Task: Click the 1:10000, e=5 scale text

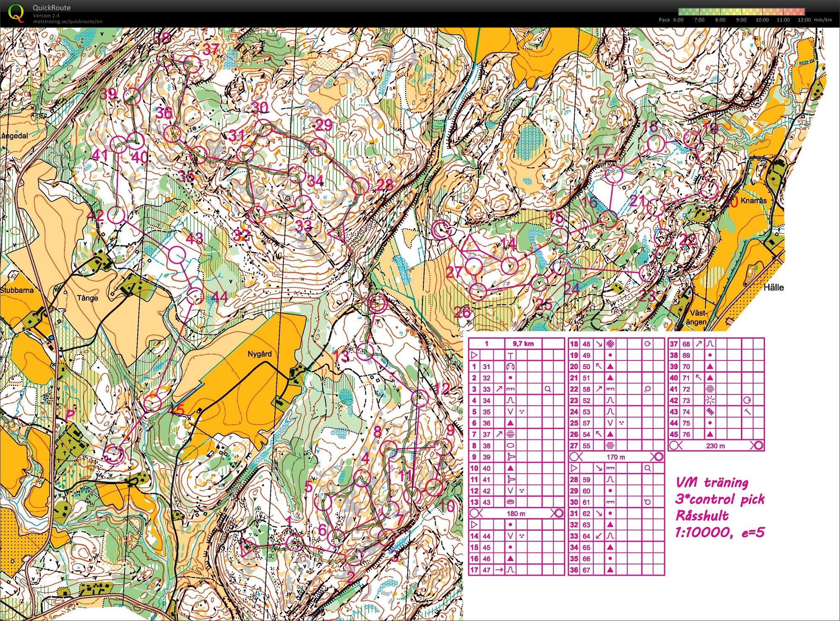Action: click(x=720, y=532)
